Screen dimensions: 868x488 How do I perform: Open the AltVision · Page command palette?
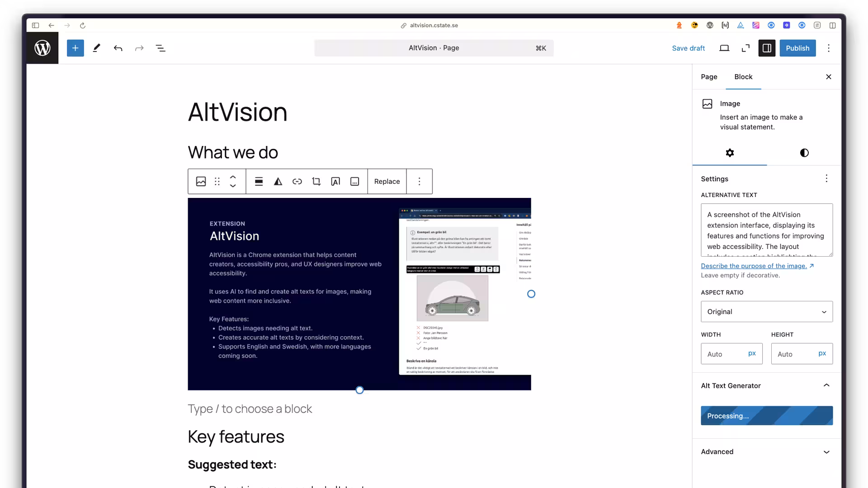pos(434,48)
